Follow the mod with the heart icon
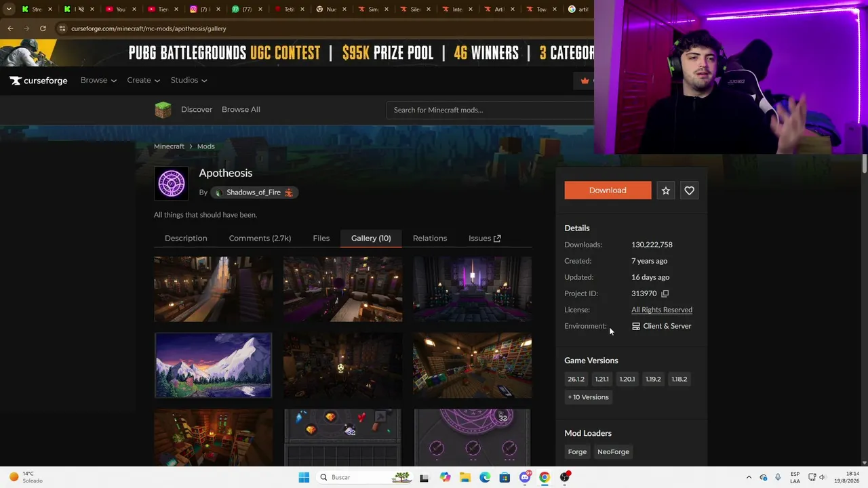Viewport: 868px width, 488px height. pyautogui.click(x=689, y=190)
